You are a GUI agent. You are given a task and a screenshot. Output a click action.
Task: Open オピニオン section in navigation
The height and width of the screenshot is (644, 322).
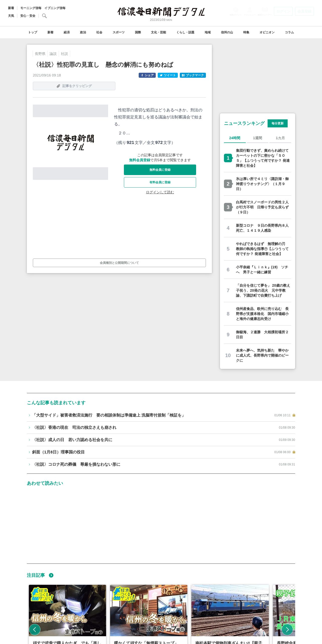[267, 32]
